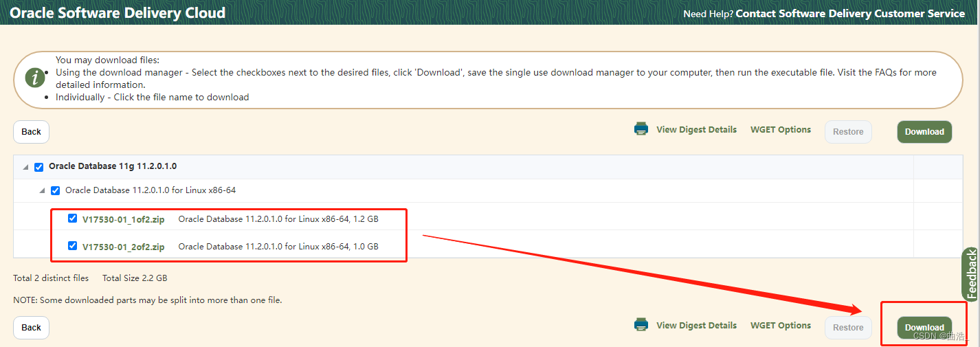Open the upper WGET Options link
Screen dimensions: 980x347
[x=781, y=129]
